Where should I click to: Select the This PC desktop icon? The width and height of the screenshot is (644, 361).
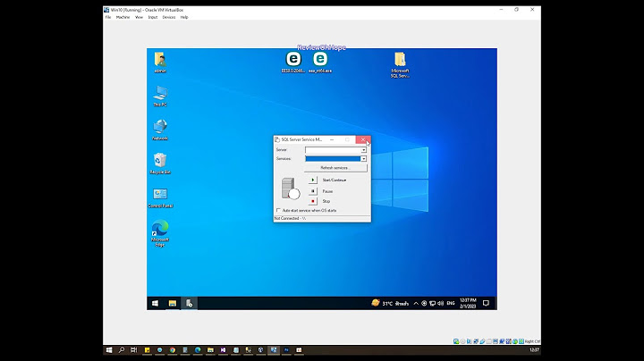tap(160, 97)
